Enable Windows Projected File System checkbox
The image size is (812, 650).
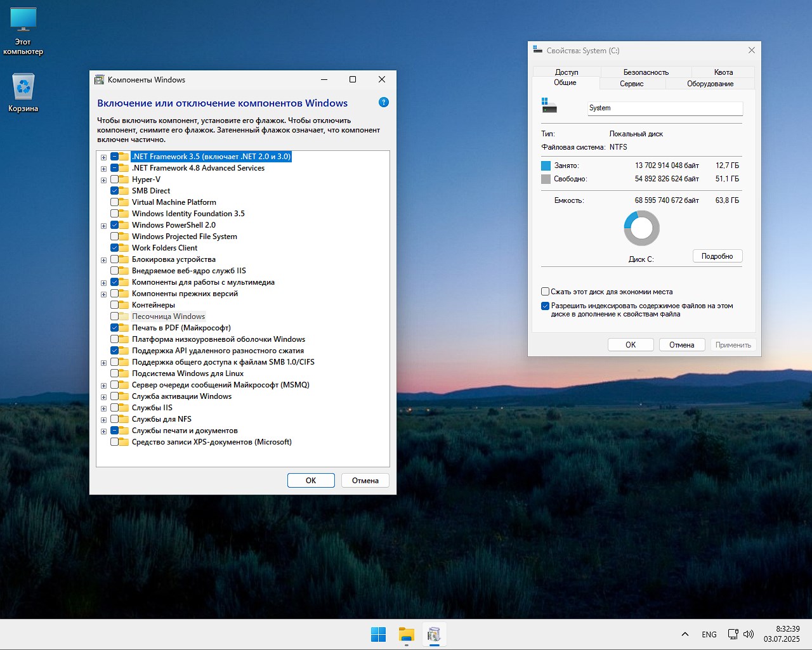114,237
